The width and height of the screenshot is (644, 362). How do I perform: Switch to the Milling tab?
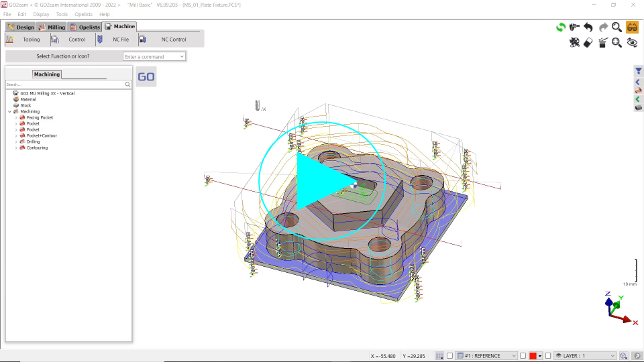(52, 27)
